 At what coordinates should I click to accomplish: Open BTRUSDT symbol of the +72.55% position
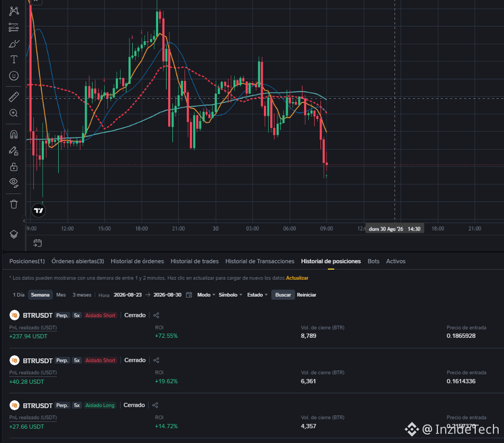[38, 316]
